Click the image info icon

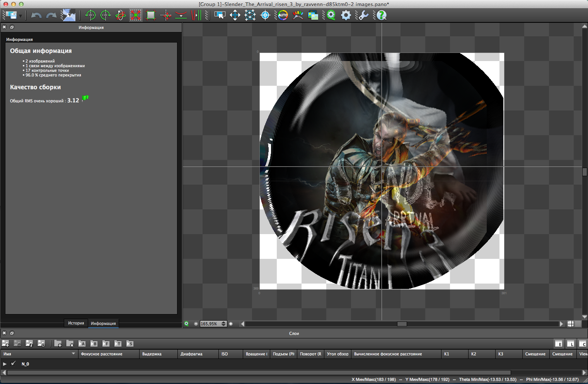point(29,343)
